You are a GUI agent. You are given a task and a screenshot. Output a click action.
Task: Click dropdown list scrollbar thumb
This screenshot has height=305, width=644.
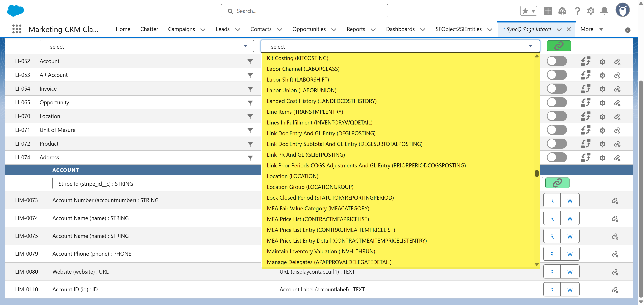tap(537, 173)
